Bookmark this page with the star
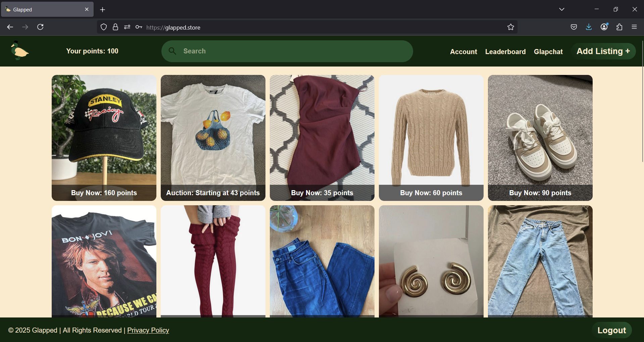This screenshot has width=644, height=342. tap(511, 27)
